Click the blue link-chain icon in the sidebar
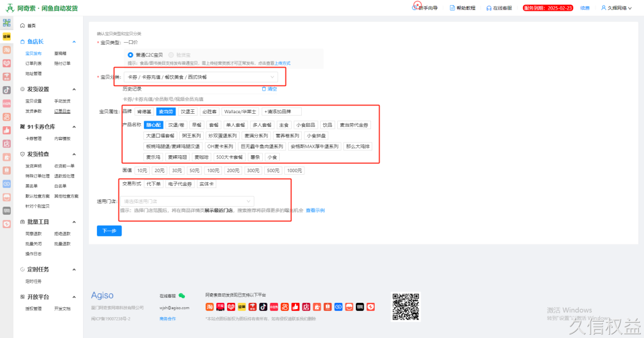This screenshot has height=338, width=644. click(x=6, y=184)
